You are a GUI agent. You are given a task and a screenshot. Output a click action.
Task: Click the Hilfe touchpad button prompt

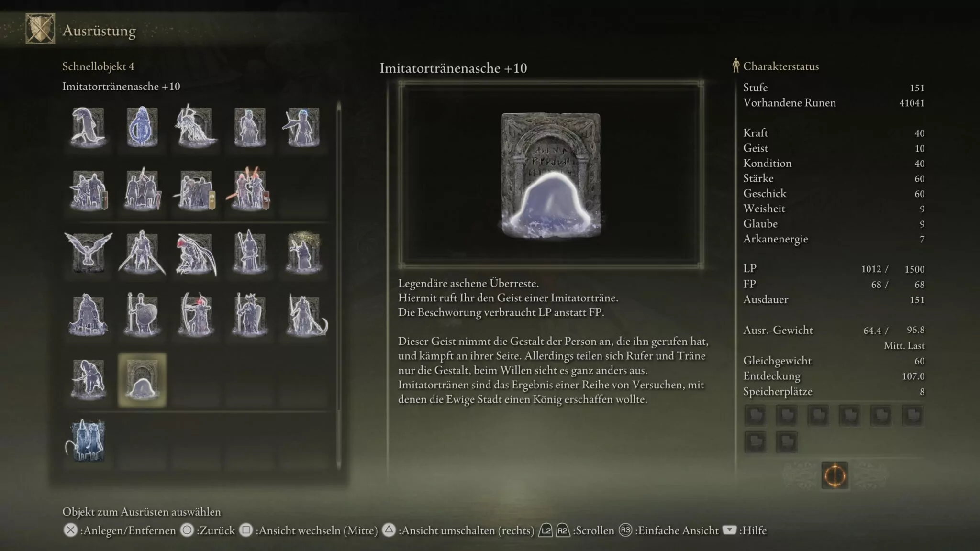pyautogui.click(x=745, y=530)
